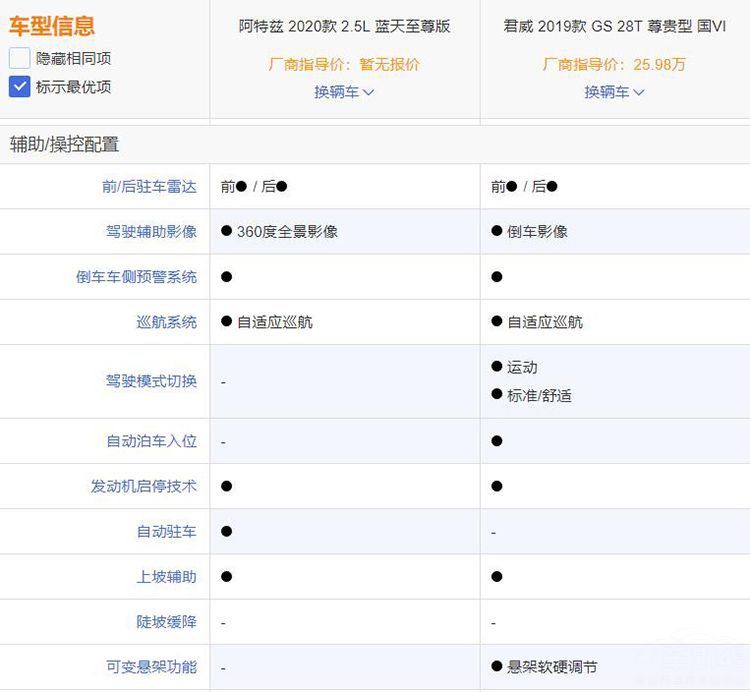Click the 辅助/操控配置 section header
The image size is (750, 692).
coord(64,144)
